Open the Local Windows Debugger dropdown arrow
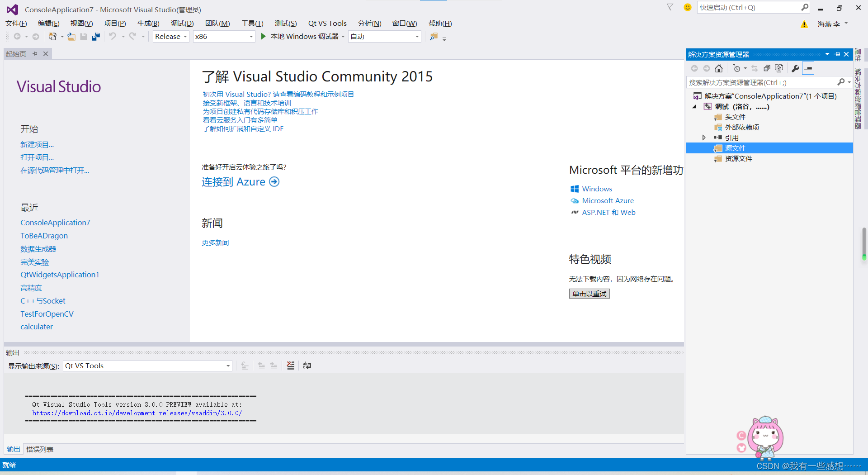Image resolution: width=868 pixels, height=475 pixels. (343, 37)
